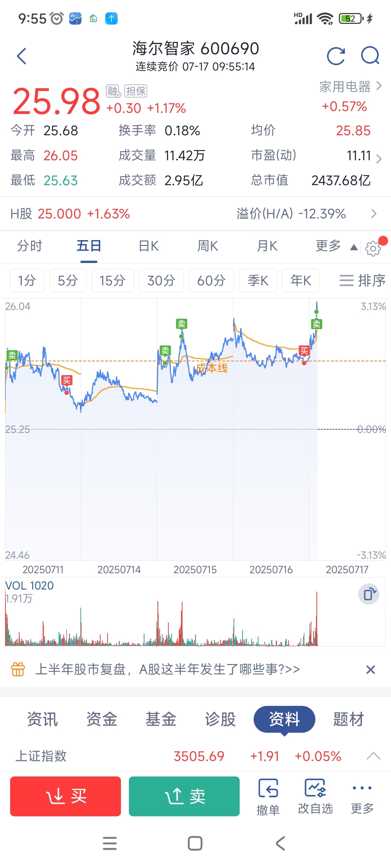Switch to the 资金 tab
Image resolution: width=391 pixels, height=868 pixels.
pos(102,719)
